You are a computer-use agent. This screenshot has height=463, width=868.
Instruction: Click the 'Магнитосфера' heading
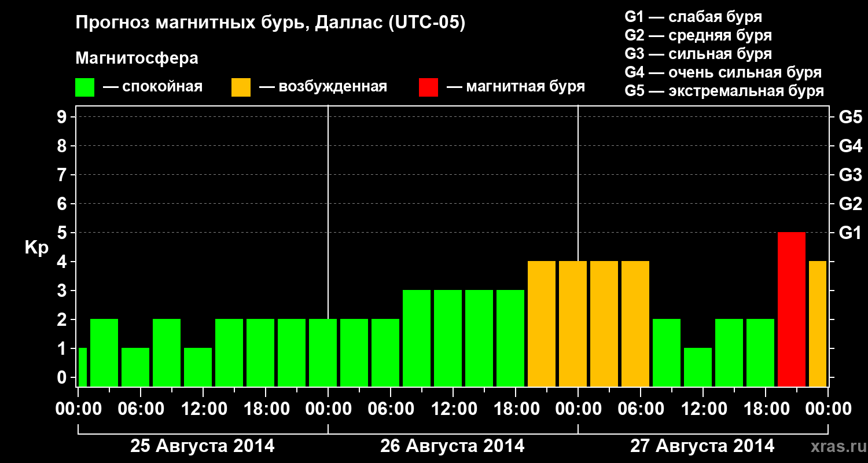[x=137, y=58]
